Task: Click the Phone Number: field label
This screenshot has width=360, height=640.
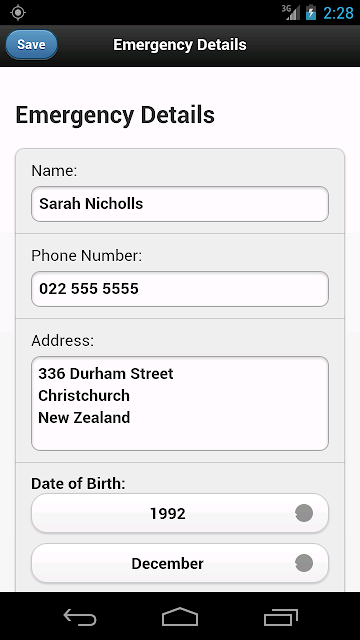Action: (x=87, y=256)
